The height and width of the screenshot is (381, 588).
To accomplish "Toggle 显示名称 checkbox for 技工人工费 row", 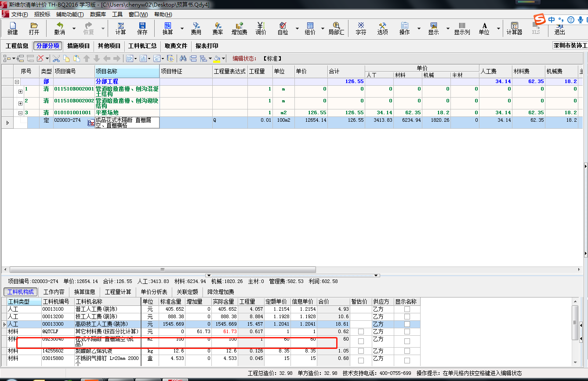I will click(407, 317).
